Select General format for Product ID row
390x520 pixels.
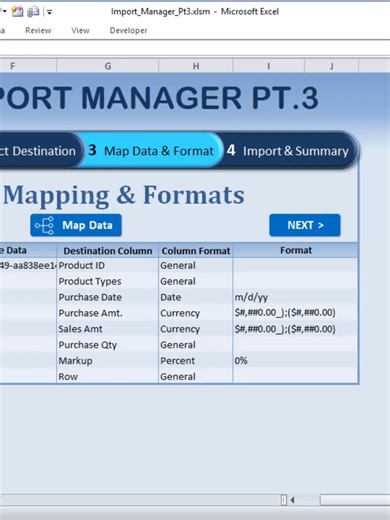point(196,266)
